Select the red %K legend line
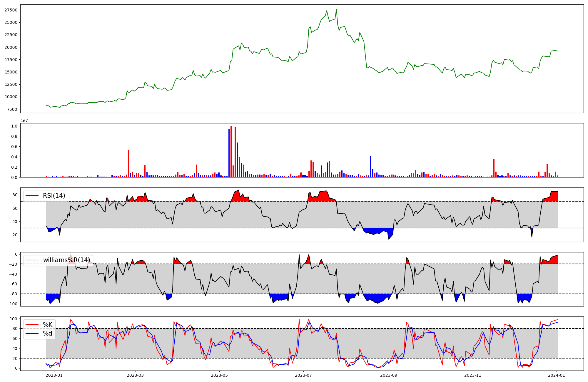Screen dimensions: 588x382 pos(32,324)
